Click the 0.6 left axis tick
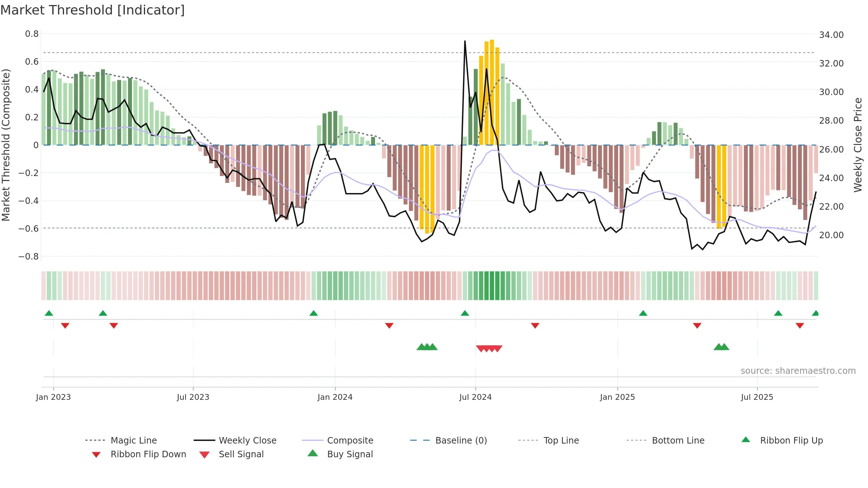868x488 pixels. click(x=32, y=62)
